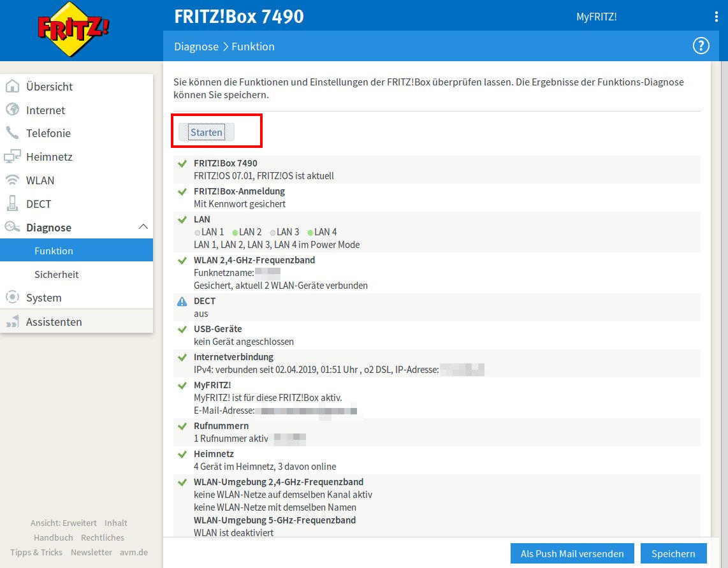Open MyFRITZ! link in header
The width and height of the screenshot is (728, 568).
click(596, 17)
